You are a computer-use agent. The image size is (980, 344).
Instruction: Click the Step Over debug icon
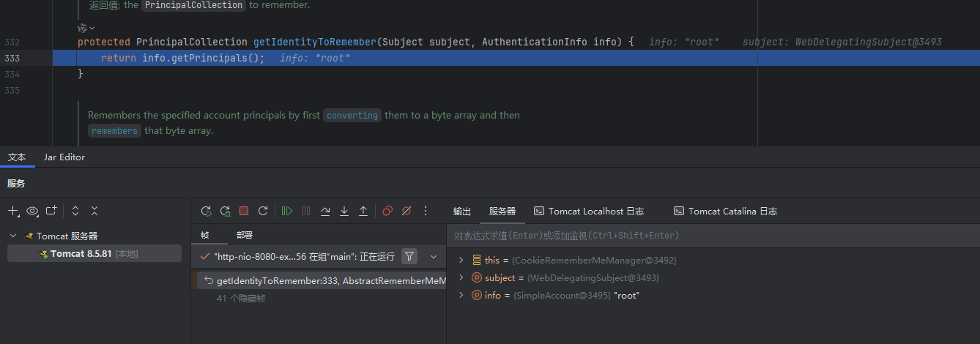(325, 211)
